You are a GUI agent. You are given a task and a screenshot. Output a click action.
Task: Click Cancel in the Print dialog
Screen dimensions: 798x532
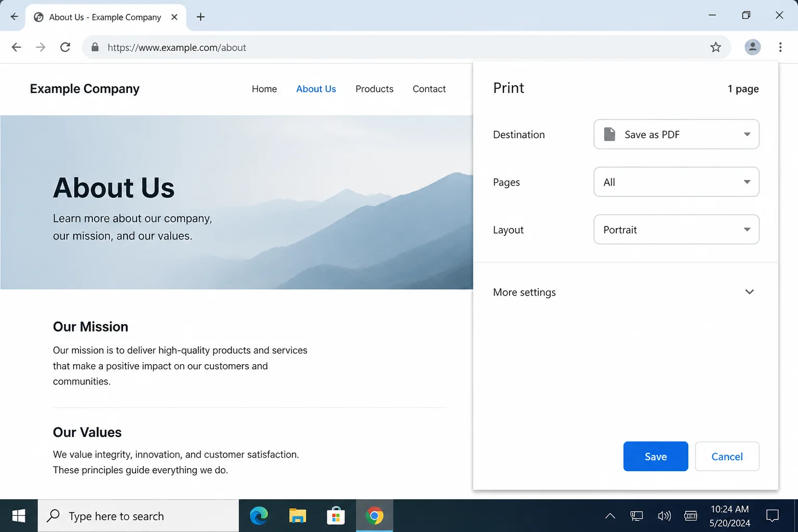[x=727, y=456]
